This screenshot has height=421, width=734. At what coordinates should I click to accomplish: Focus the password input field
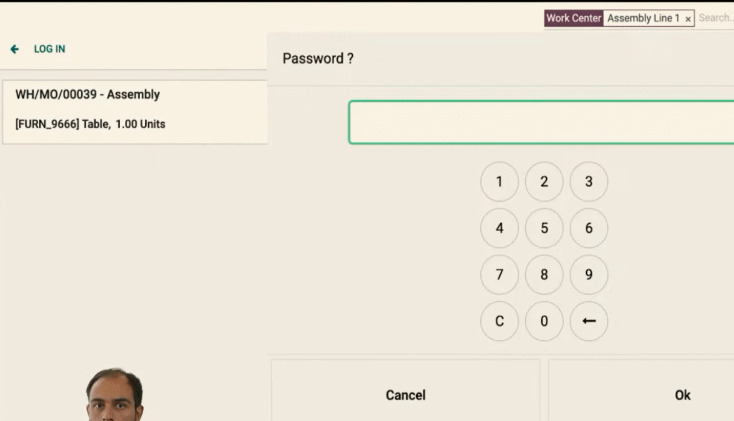(541, 122)
